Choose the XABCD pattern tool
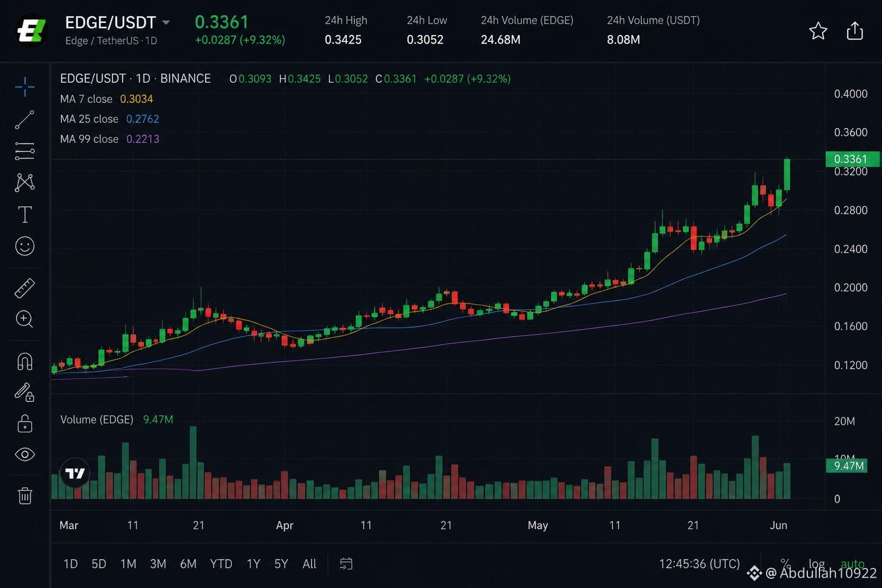This screenshot has height=588, width=882. click(x=25, y=183)
